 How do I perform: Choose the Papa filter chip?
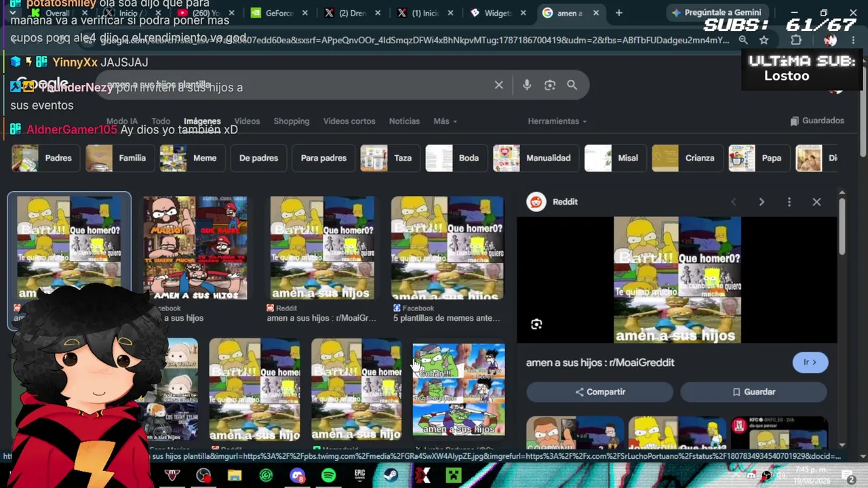click(x=758, y=158)
